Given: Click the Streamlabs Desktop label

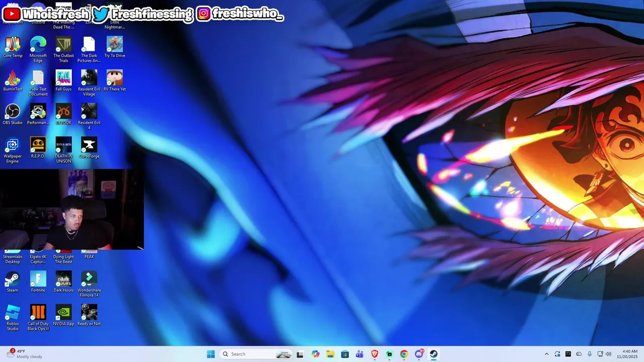Looking at the screenshot, I should tap(13, 259).
